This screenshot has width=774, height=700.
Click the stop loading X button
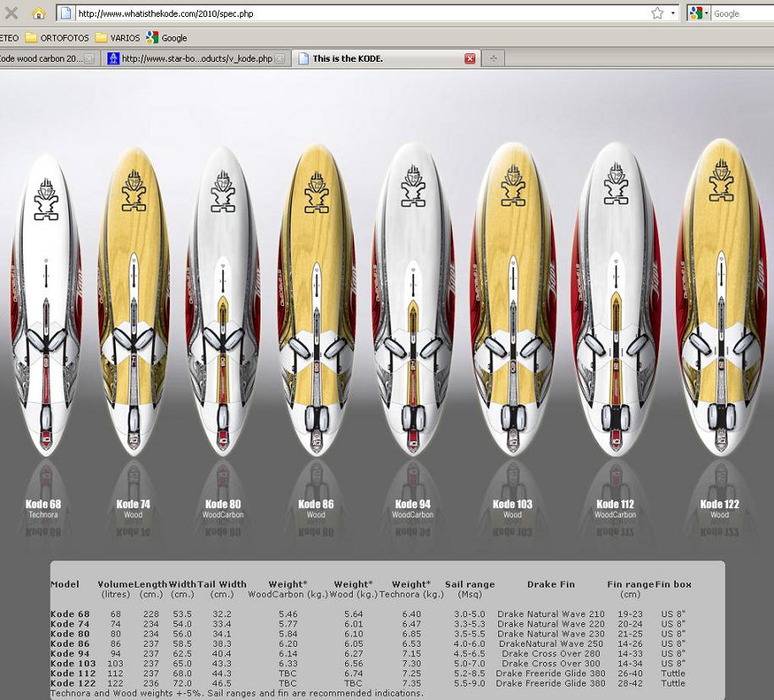[12, 14]
